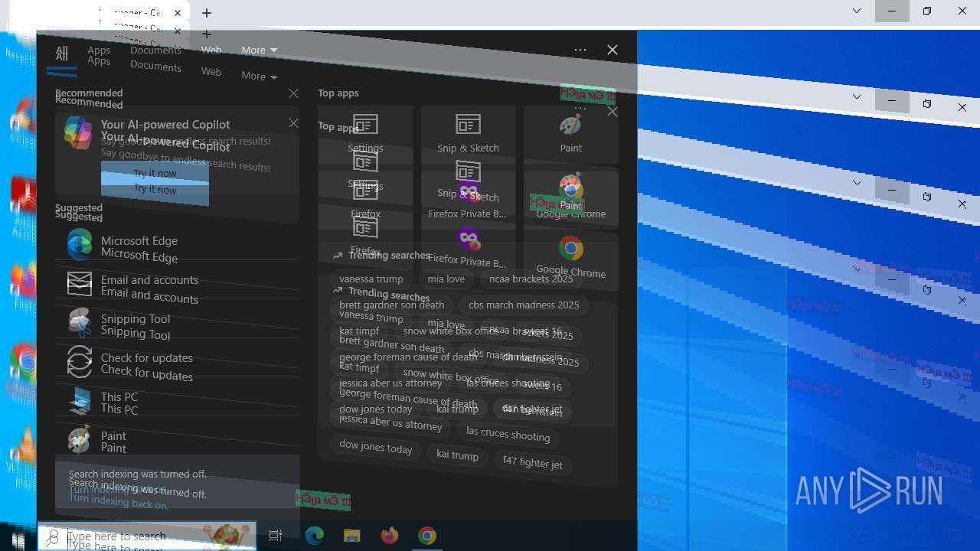Click the Copilot logo icon
Viewport: 980px width, 551px height.
tap(78, 133)
